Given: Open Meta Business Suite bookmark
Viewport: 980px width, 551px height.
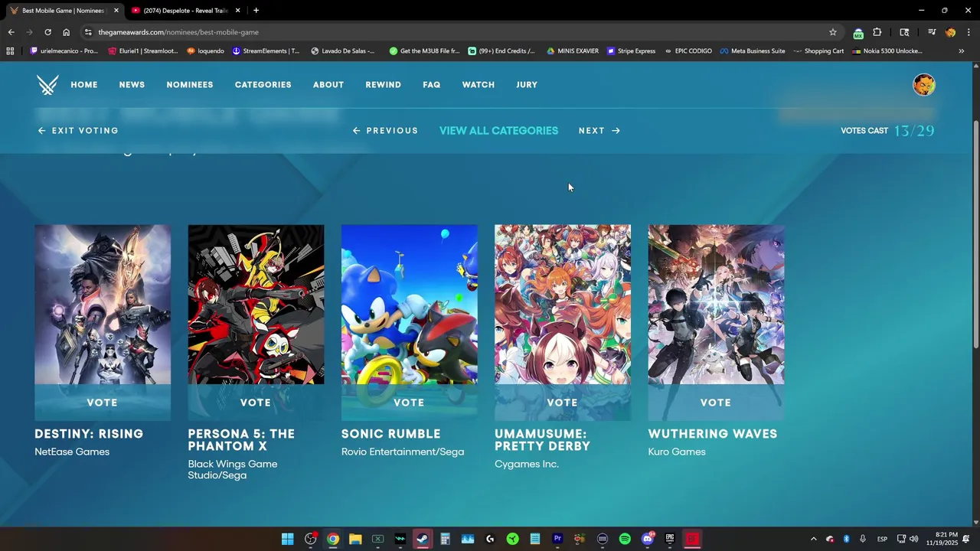Looking at the screenshot, I should [x=753, y=51].
